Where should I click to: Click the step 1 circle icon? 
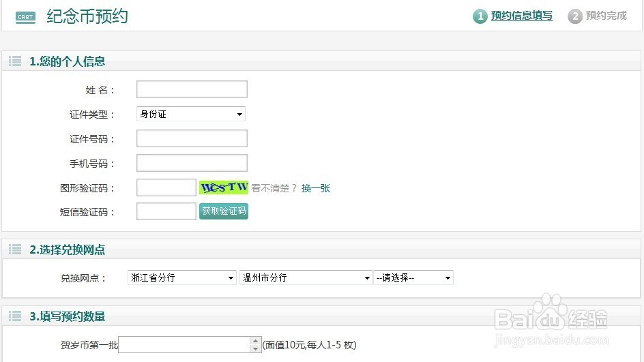click(480, 16)
